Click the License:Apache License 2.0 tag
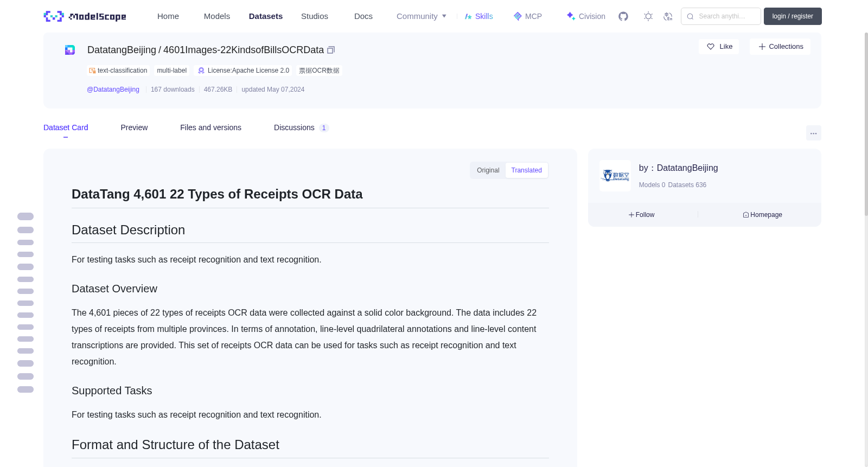 tap(244, 71)
